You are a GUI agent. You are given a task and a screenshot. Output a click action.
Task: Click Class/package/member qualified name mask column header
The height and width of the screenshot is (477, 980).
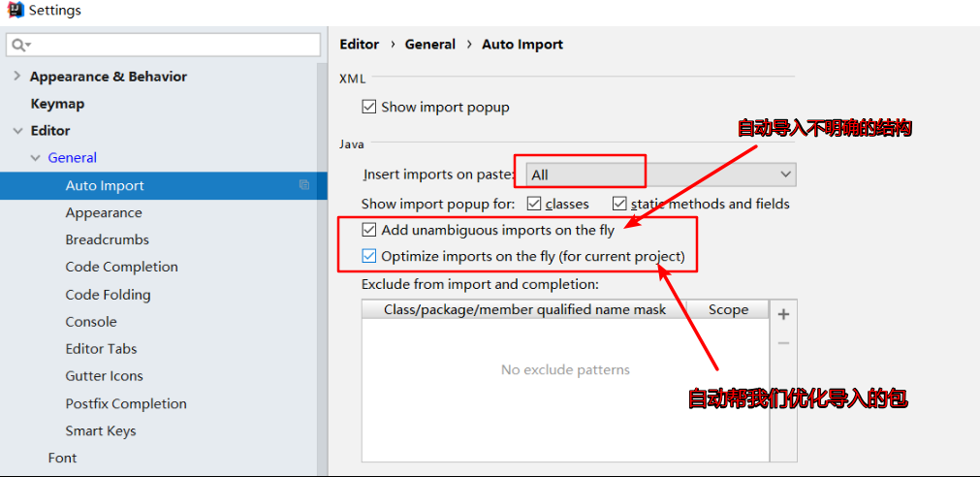(x=525, y=309)
